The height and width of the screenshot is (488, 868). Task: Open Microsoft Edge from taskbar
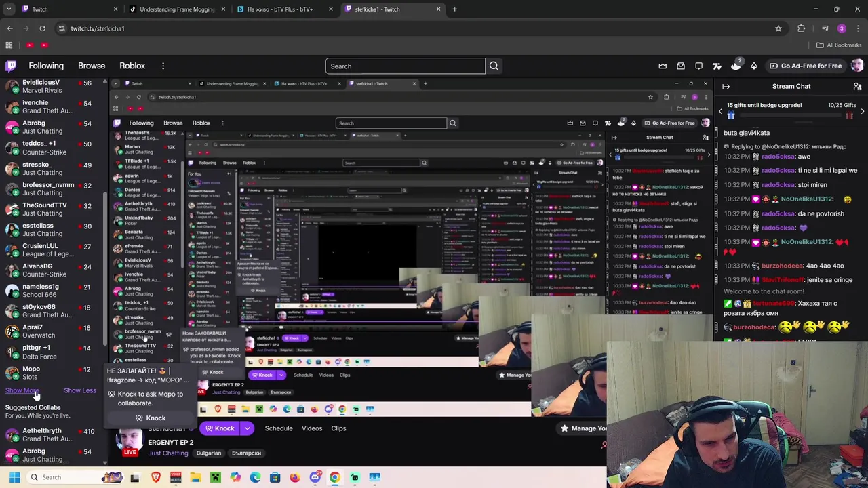255,477
